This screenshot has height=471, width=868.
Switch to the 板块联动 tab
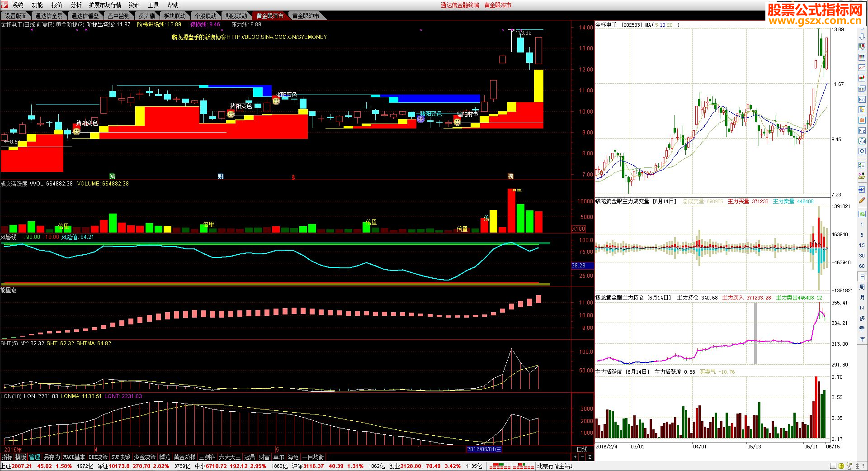point(175,16)
